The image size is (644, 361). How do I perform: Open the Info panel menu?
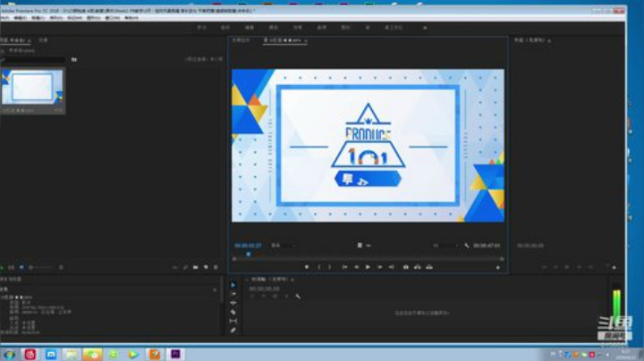215,290
